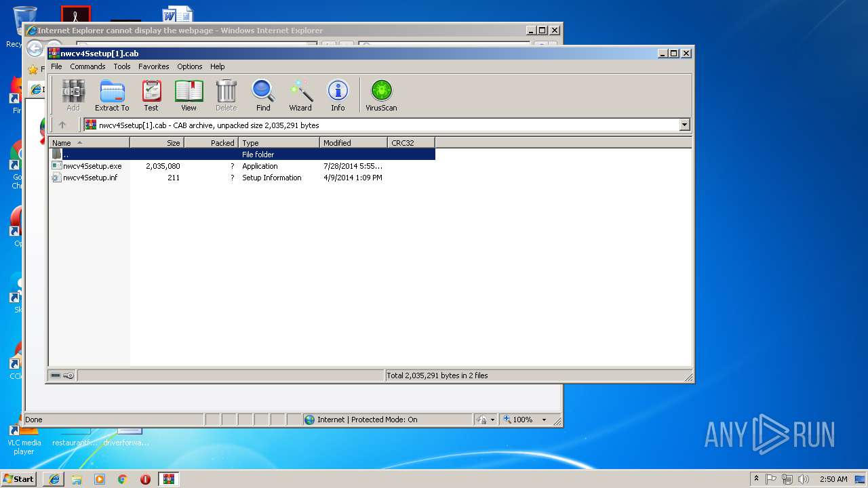868x488 pixels.
Task: Open Opera from the taskbar
Action: point(145,479)
